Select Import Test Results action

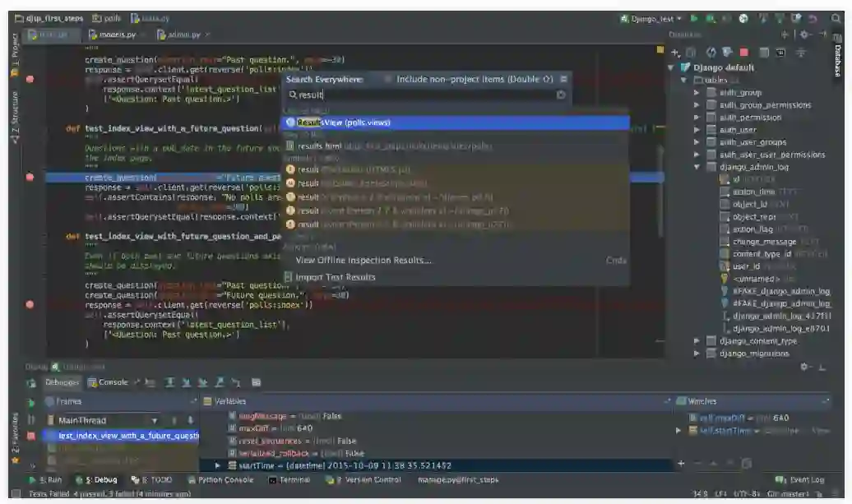coord(456,277)
